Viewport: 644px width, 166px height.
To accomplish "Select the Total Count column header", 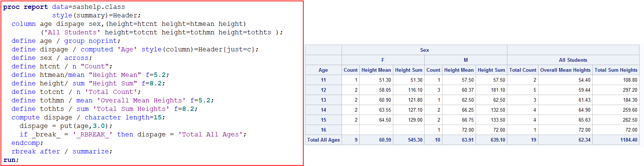I will coord(523,70).
